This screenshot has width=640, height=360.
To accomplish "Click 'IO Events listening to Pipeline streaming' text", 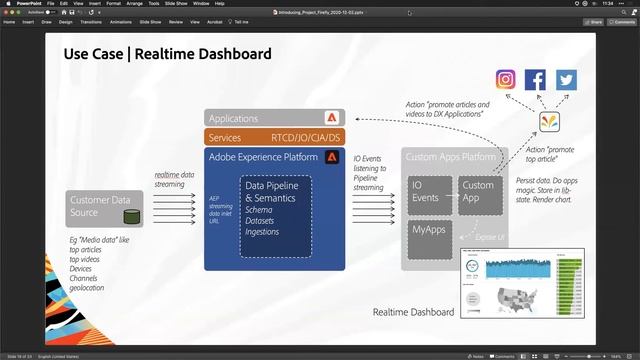I will tap(369, 173).
